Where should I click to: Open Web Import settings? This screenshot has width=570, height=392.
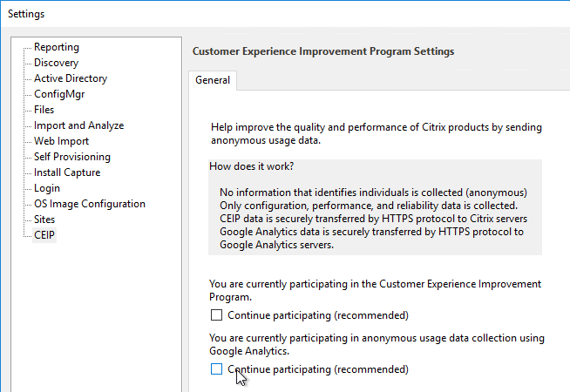coord(61,141)
